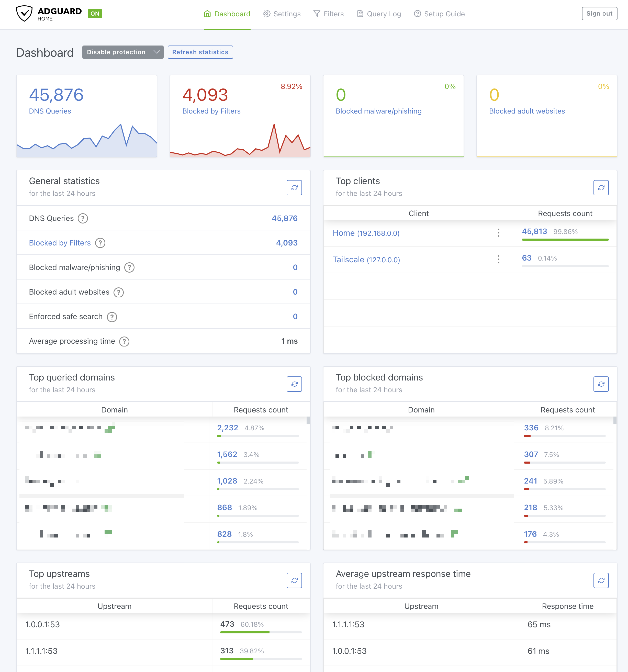Click three-dot menu for Tailscale client

[499, 260]
